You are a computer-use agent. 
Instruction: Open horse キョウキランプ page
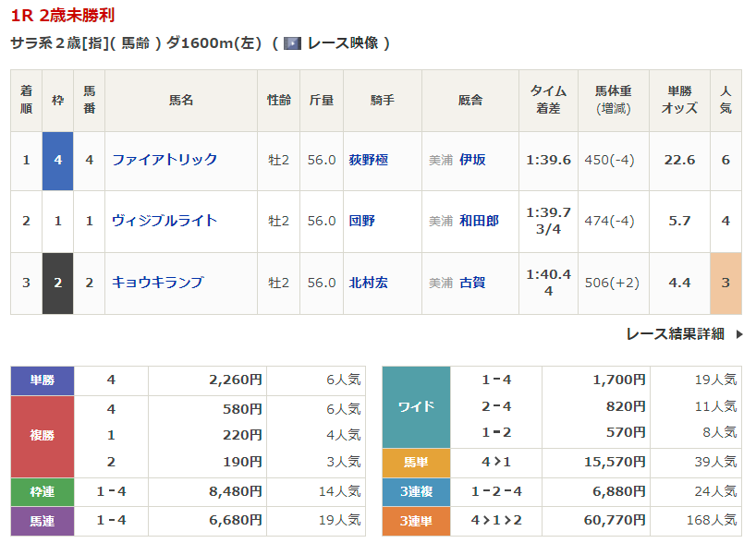point(157,283)
